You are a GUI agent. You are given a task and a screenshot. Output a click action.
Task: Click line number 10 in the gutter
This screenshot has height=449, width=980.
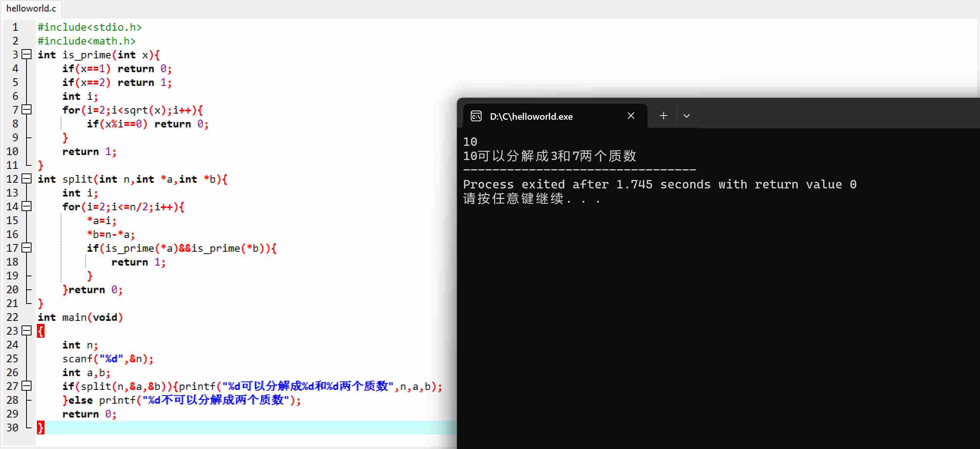click(x=13, y=151)
